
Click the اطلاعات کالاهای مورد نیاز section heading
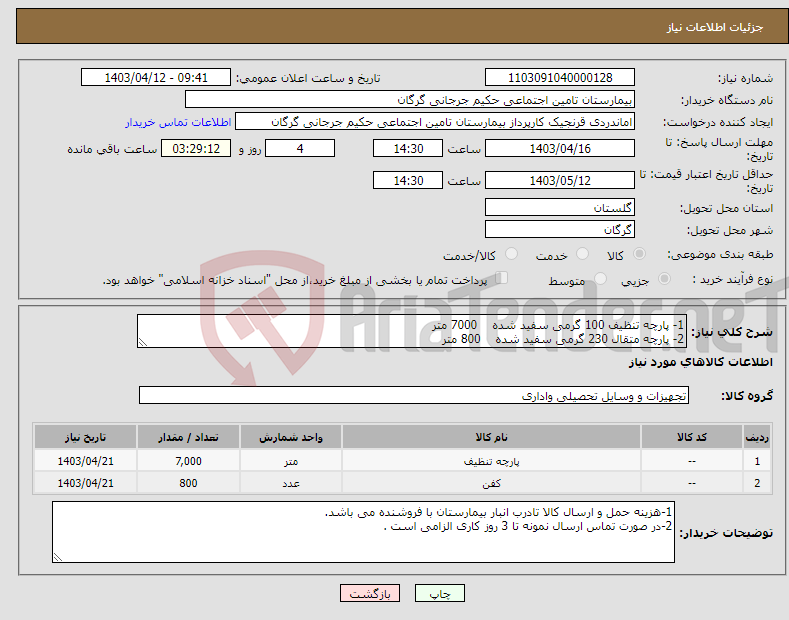tap(700, 362)
